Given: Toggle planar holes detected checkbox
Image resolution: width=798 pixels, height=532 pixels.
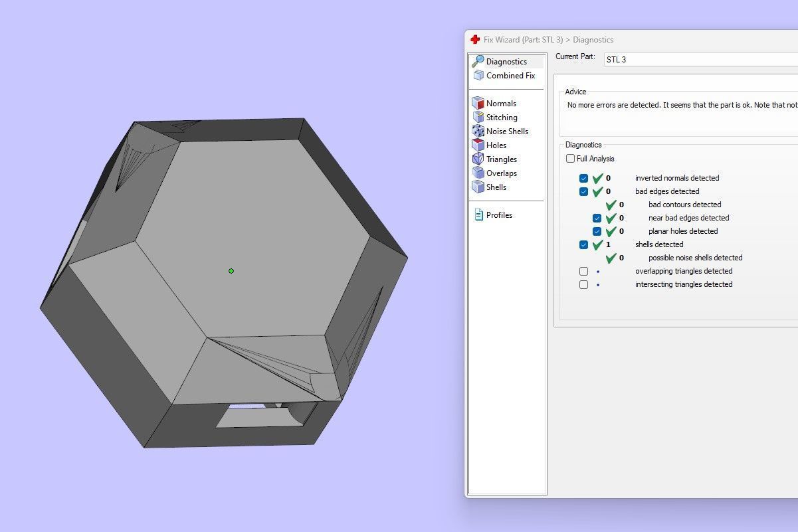Looking at the screenshot, I should coord(597,231).
